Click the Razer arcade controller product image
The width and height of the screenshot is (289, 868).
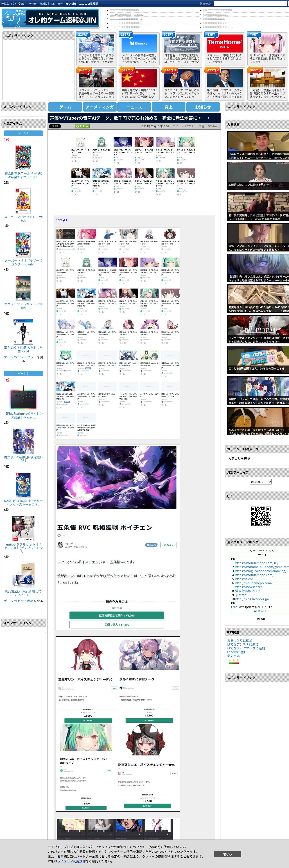[x=23, y=398]
